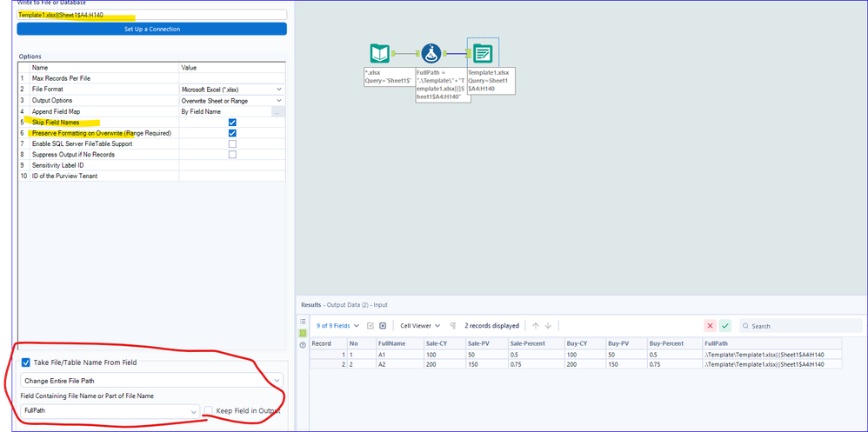Click the Input tool annotation *.xlsx

pos(389,76)
